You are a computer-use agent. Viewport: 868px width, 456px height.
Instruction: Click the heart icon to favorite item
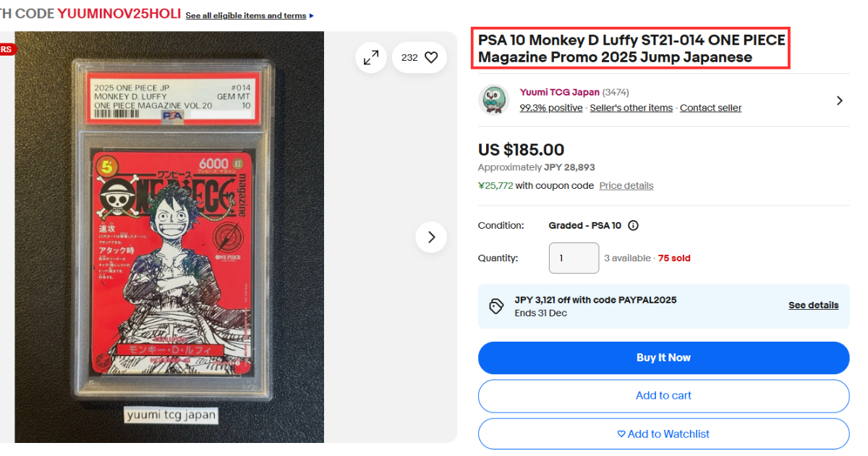click(431, 57)
